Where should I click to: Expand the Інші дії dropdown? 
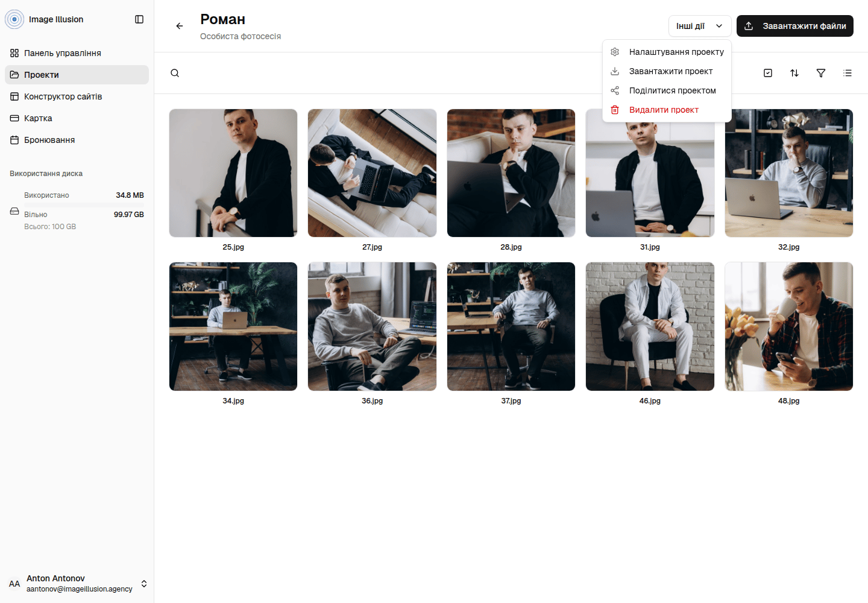tap(700, 26)
